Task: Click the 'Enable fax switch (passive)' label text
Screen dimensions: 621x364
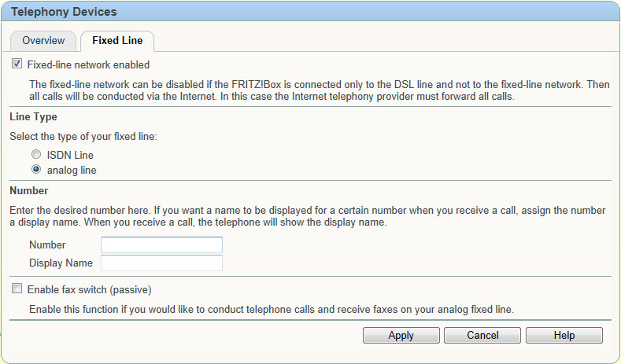Action: tap(90, 289)
